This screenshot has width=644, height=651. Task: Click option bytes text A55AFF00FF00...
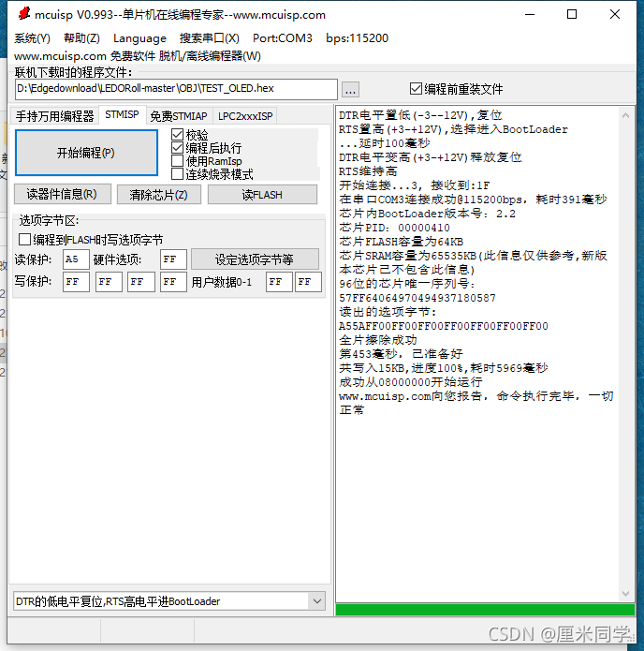click(x=443, y=326)
